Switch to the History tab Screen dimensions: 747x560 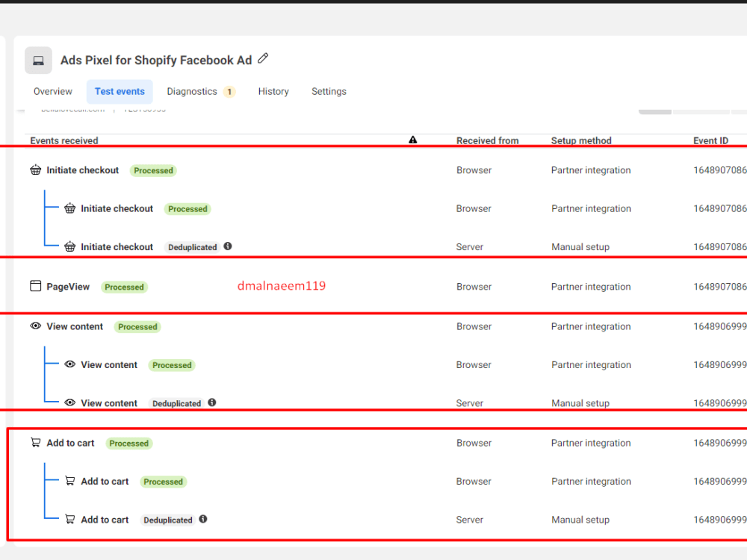pos(273,91)
